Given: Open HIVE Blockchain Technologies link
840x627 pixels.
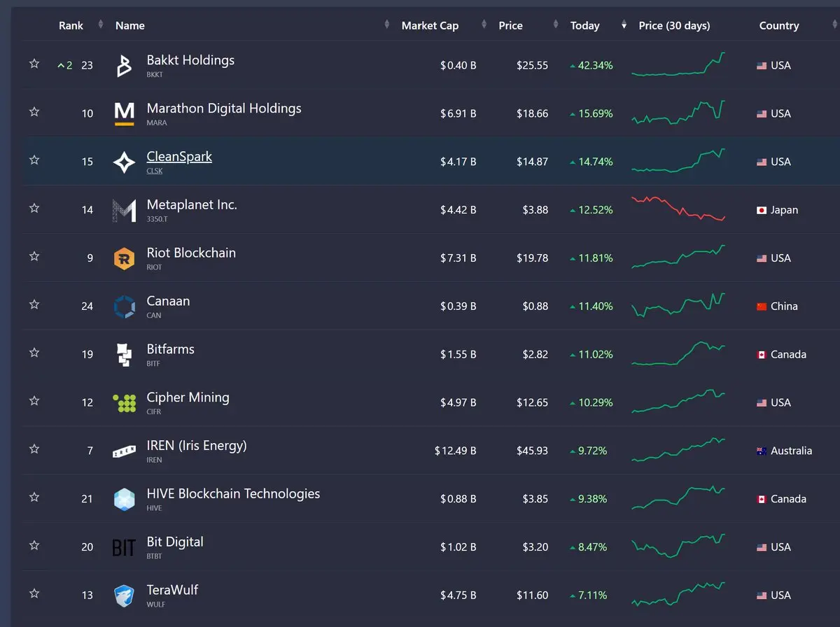Looking at the screenshot, I should (x=233, y=494).
